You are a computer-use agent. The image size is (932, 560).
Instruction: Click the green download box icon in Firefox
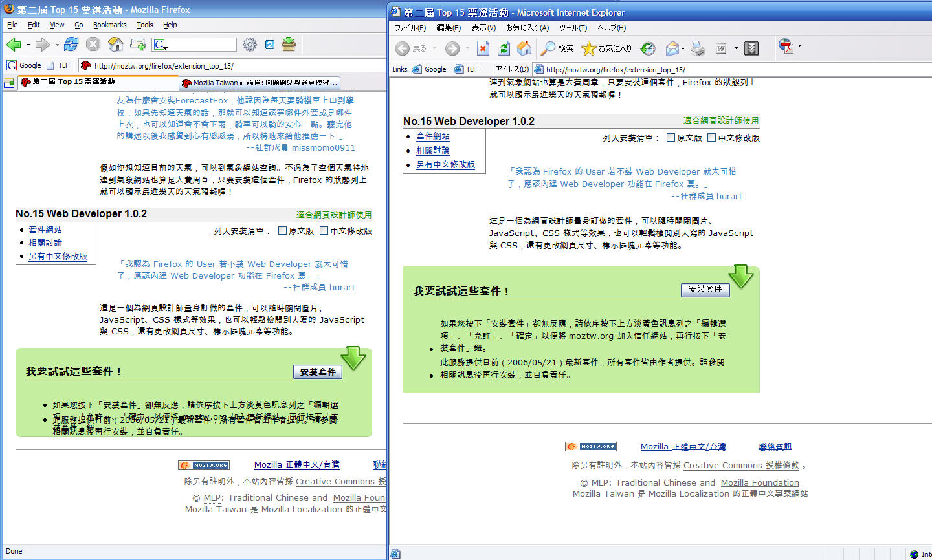289,44
